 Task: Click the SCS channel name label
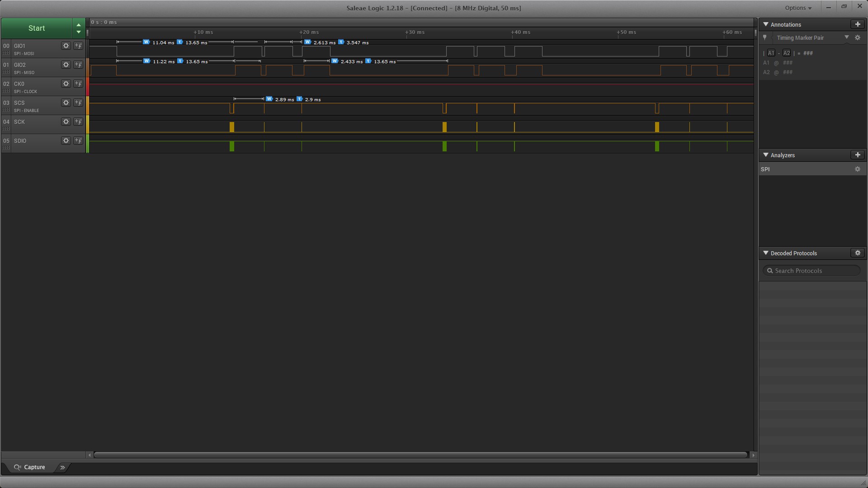19,103
